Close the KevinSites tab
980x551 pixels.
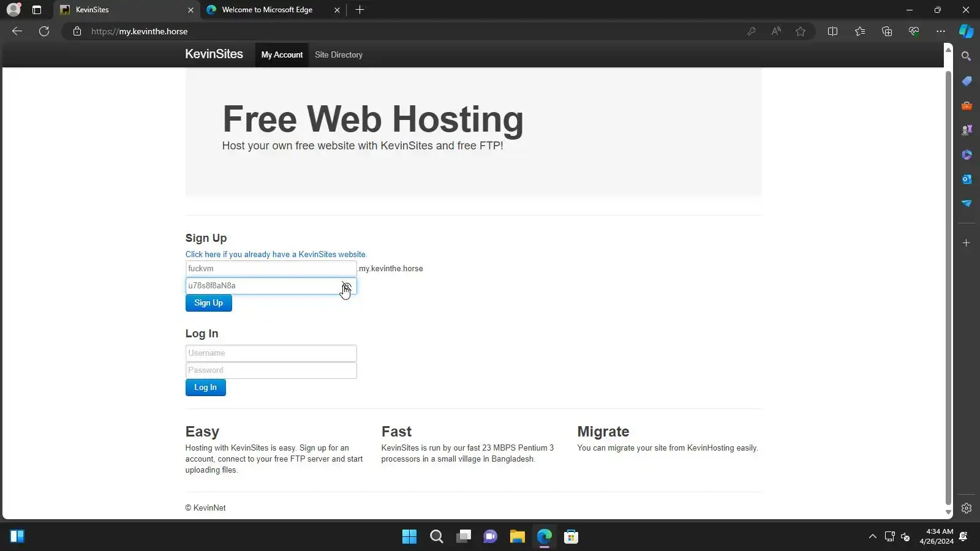pos(190,10)
